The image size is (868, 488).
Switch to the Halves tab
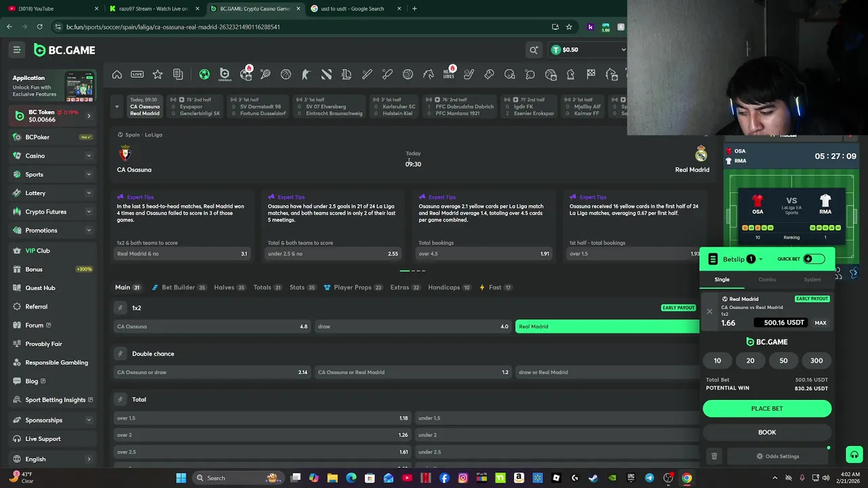pyautogui.click(x=229, y=287)
